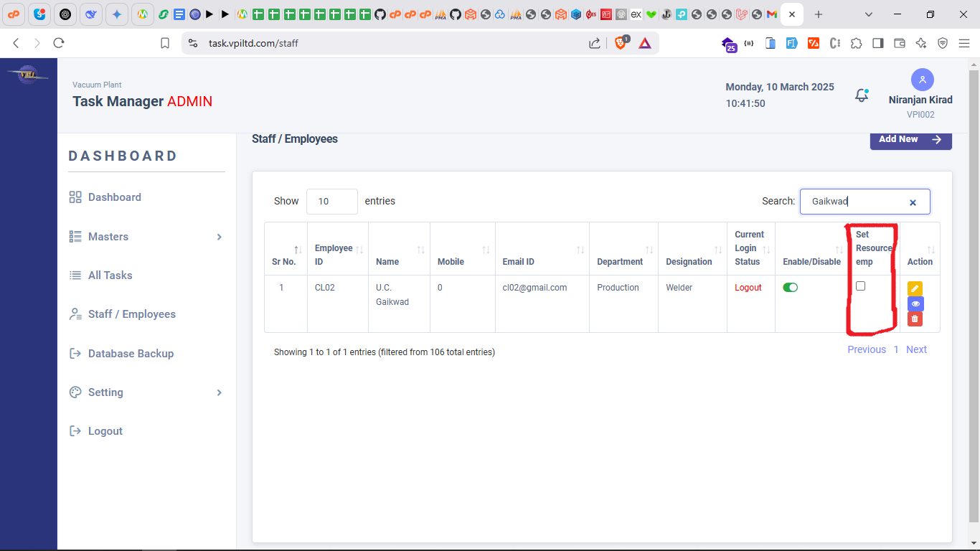Click the Task Manager ADMIN title
The width and height of the screenshot is (980, 551).
pyautogui.click(x=142, y=101)
